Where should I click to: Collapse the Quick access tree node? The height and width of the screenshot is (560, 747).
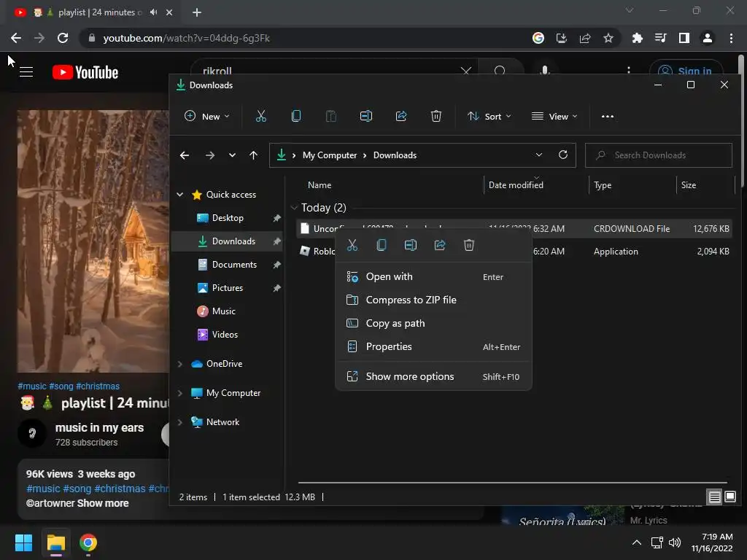[x=180, y=194]
